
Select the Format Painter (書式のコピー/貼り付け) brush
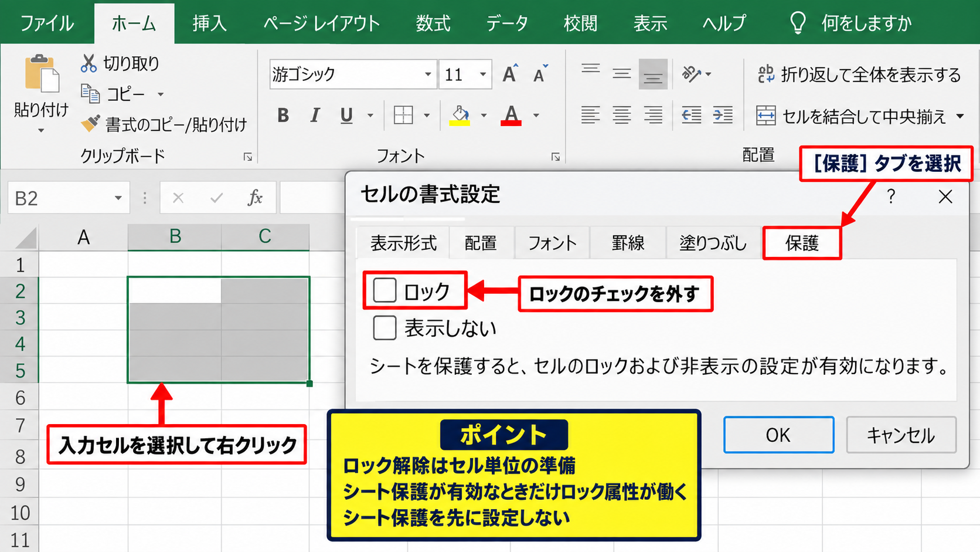[90, 124]
